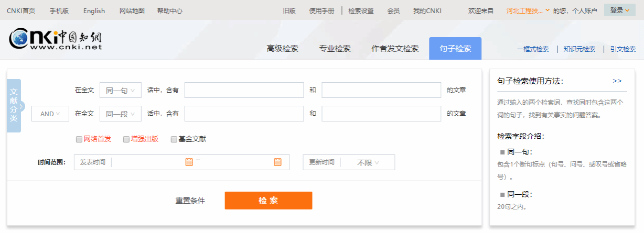Click the >> arrows beside 句子检索使用方法
This screenshot has height=233, width=644.
[617, 81]
